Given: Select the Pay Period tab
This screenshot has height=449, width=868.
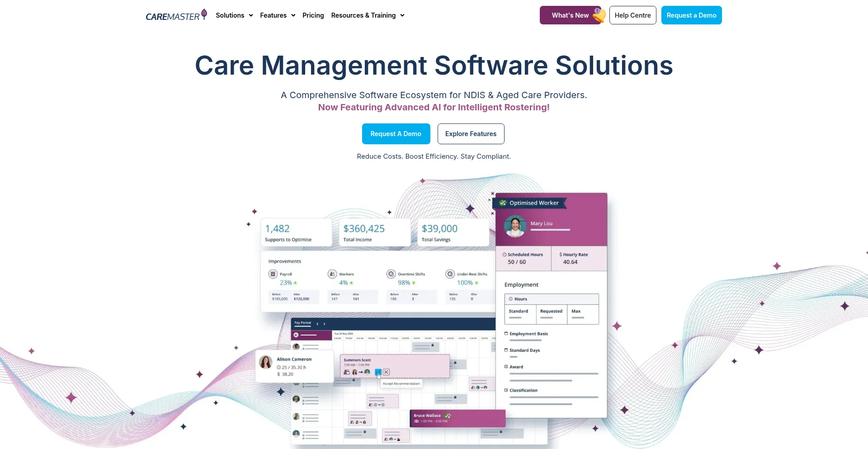Looking at the screenshot, I should [302, 323].
